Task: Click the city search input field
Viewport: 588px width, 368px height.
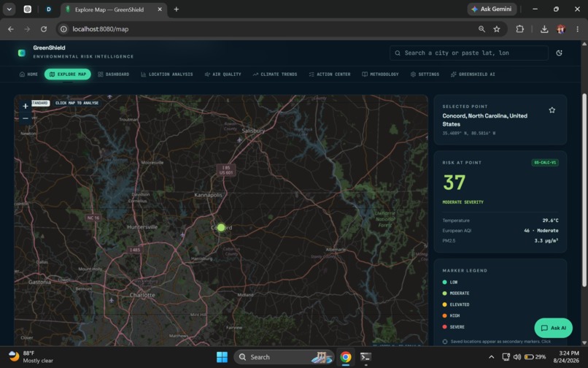Action: point(469,53)
